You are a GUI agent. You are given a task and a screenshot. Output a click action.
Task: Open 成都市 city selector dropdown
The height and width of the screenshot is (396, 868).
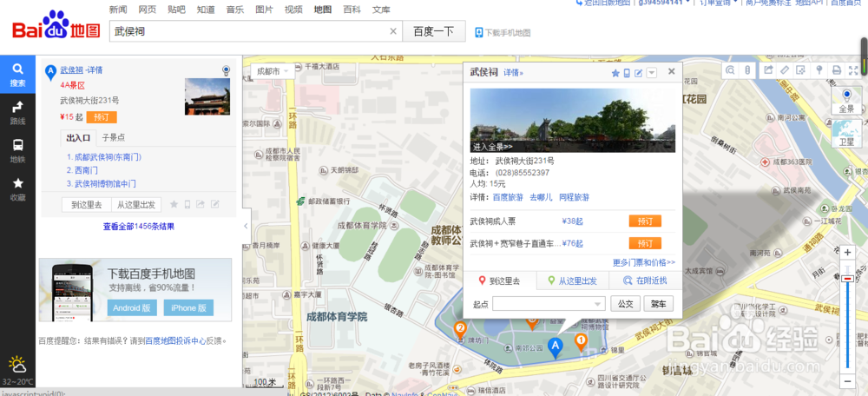click(273, 71)
